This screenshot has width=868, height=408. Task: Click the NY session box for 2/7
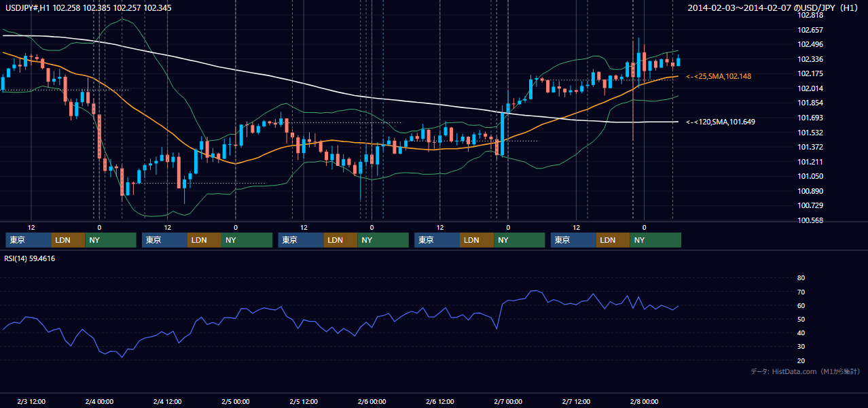[x=655, y=240]
